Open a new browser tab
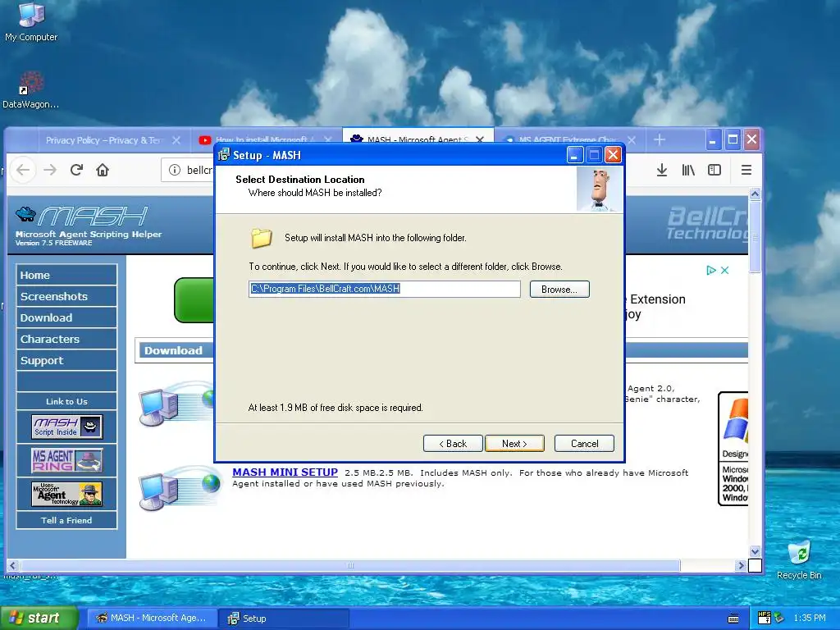Screen dimensions: 840x630 660,139
